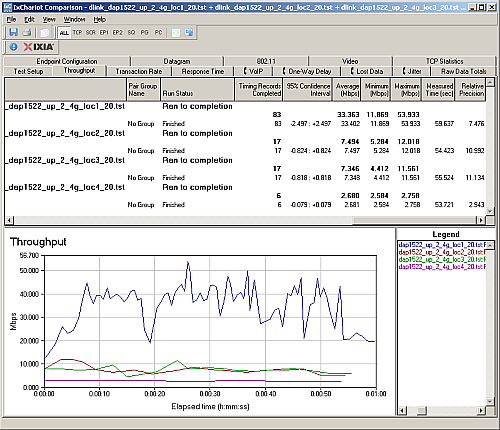The width and height of the screenshot is (500, 430).
Task: Click the legend panel scroll-left arrow
Action: click(x=403, y=410)
